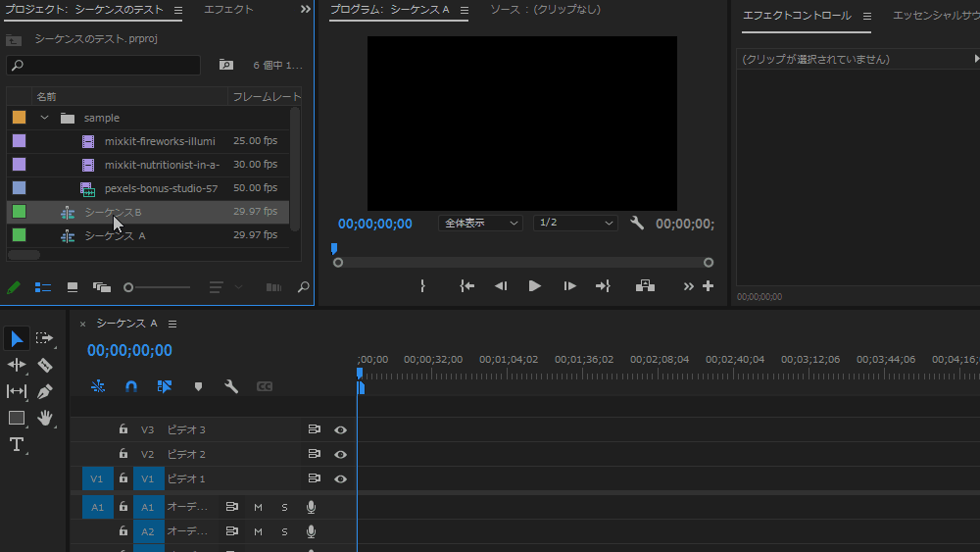The height and width of the screenshot is (552, 980).
Task: Mute the A1 audio track
Action: pos(259,507)
